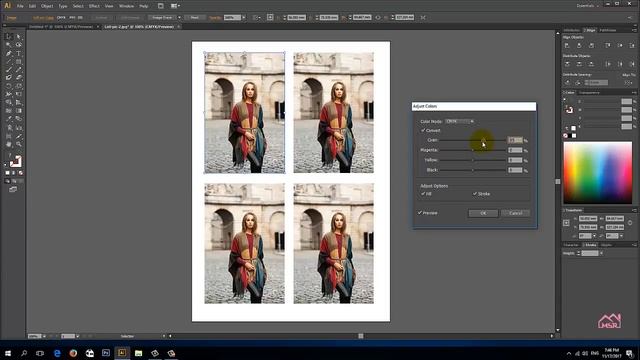Open the Opacity dropdown arrow in control bar
This screenshot has height=360, width=640.
coord(244,18)
